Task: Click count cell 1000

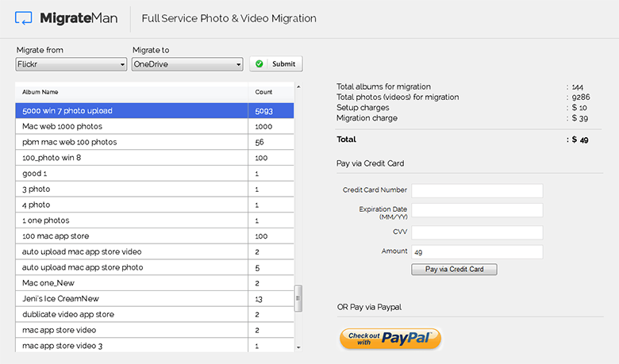Action: click(x=271, y=127)
